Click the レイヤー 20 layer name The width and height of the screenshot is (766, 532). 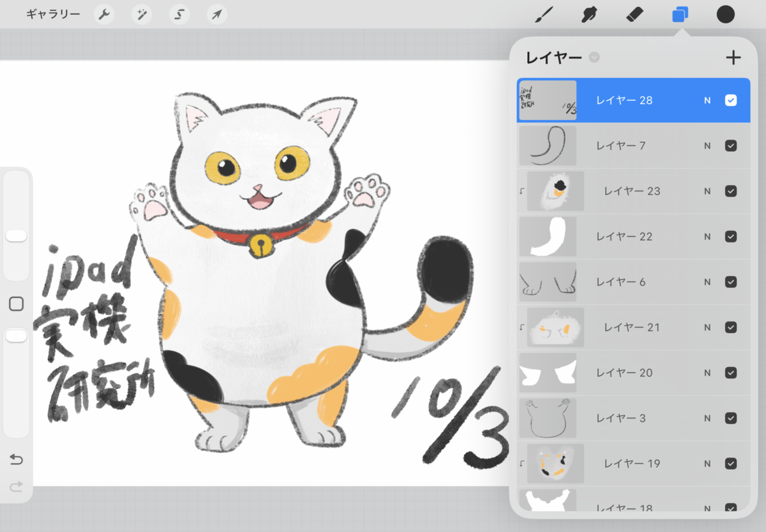624,373
